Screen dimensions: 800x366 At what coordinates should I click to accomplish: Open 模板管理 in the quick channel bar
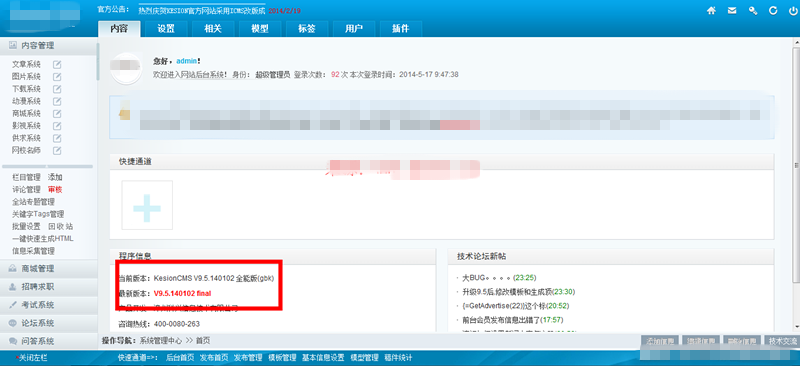tap(282, 358)
